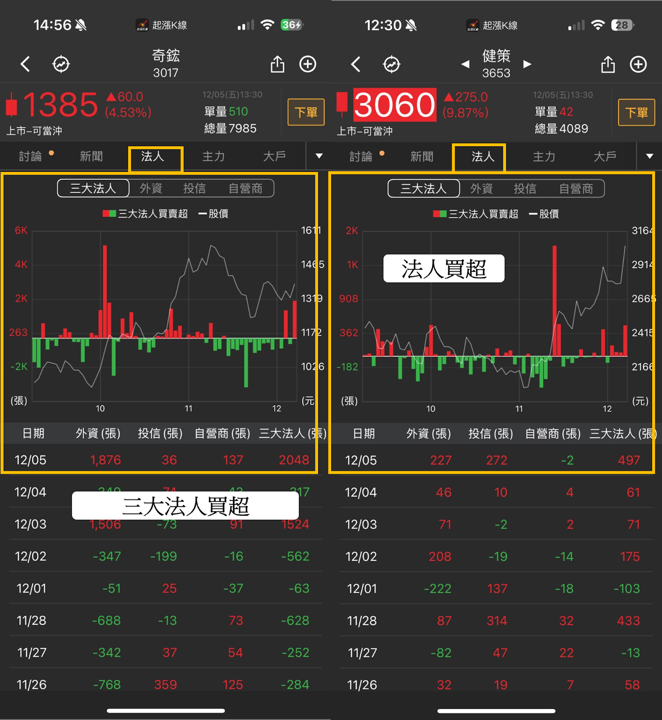Image resolution: width=662 pixels, height=720 pixels.
Task: Open 新聞 tab on 奇鋐 screen
Action: (91, 157)
